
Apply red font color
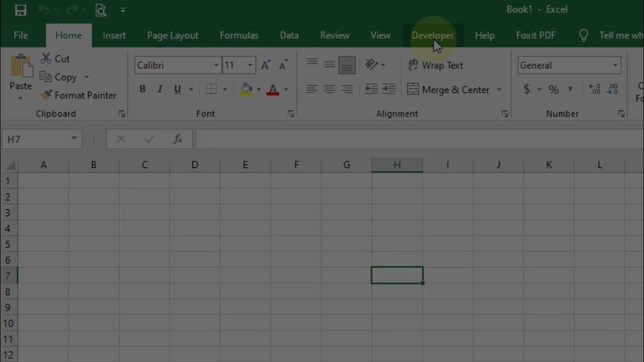click(273, 89)
